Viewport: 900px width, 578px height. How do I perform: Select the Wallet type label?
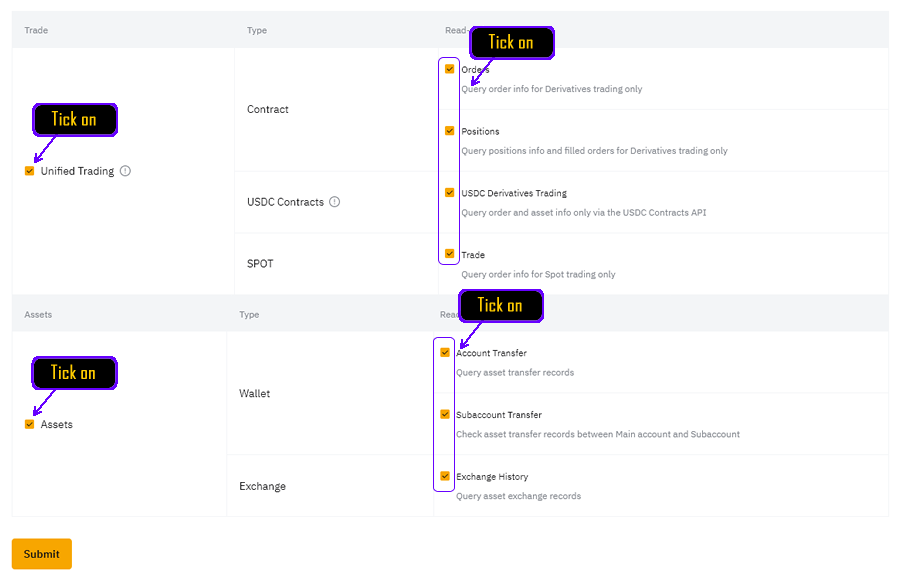(254, 393)
